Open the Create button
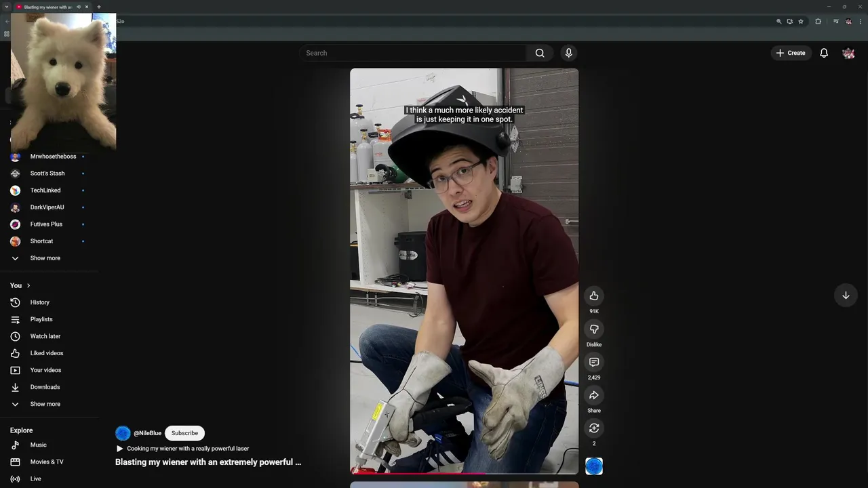This screenshot has height=488, width=868. (x=791, y=53)
